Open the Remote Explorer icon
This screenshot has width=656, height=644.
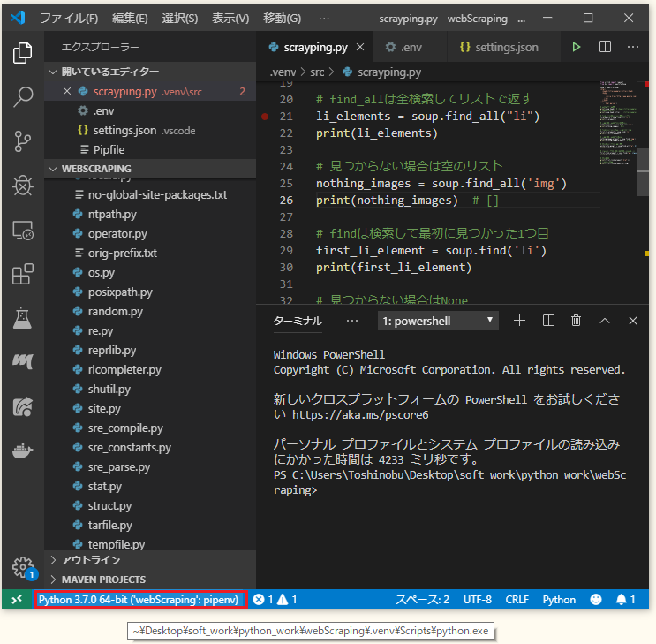(x=23, y=231)
